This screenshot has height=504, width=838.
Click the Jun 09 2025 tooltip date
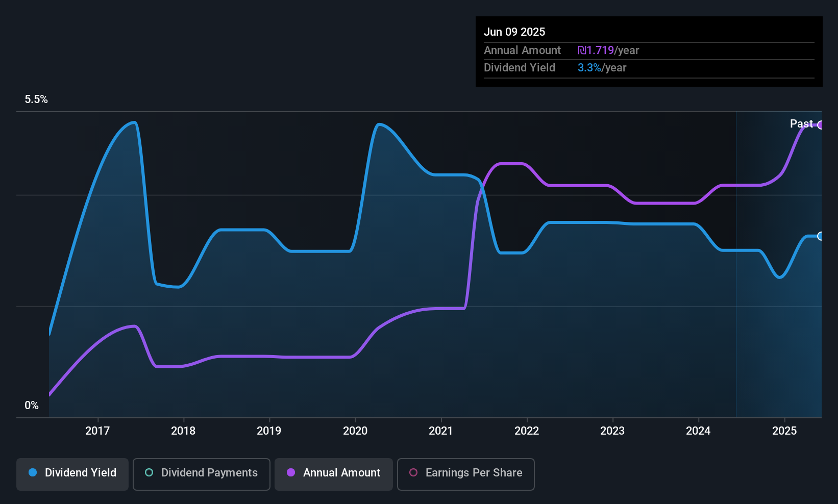click(x=514, y=32)
